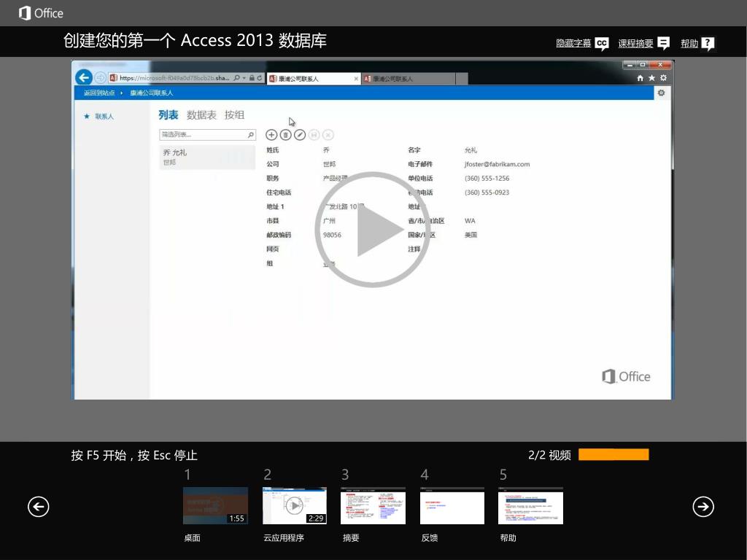747x560 pixels.
Task: Close the first 康浦公司联系人 browser tab
Action: [x=356, y=79]
